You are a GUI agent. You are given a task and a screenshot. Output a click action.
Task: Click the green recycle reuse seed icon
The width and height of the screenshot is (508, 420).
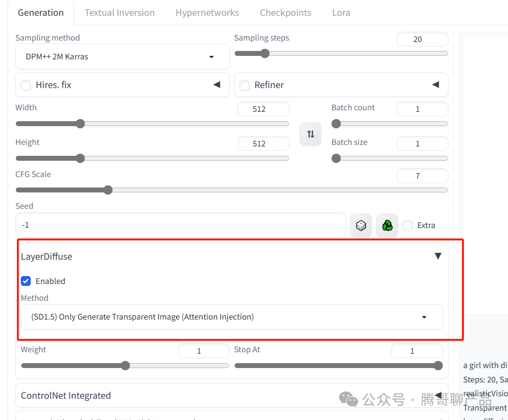pos(387,226)
